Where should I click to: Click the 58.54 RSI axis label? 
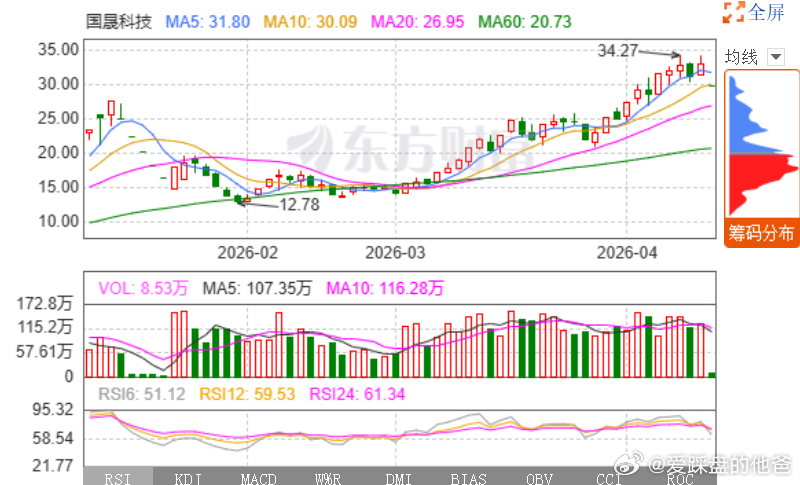(x=53, y=438)
